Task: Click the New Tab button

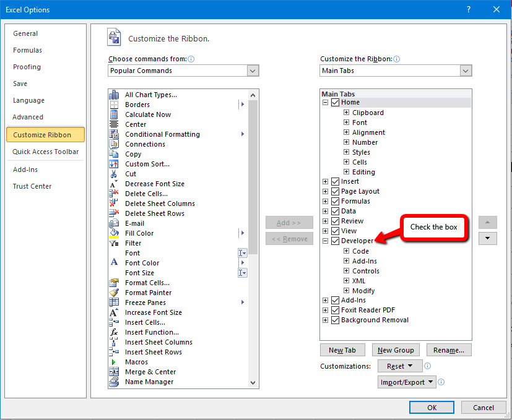Action: click(x=342, y=350)
